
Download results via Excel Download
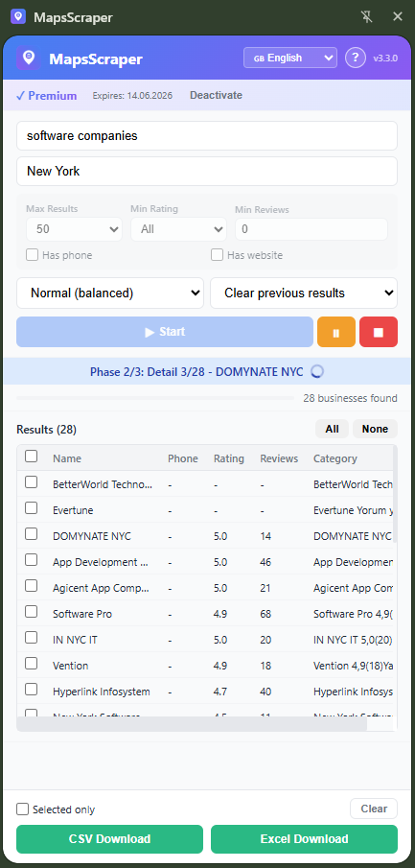coord(304,838)
